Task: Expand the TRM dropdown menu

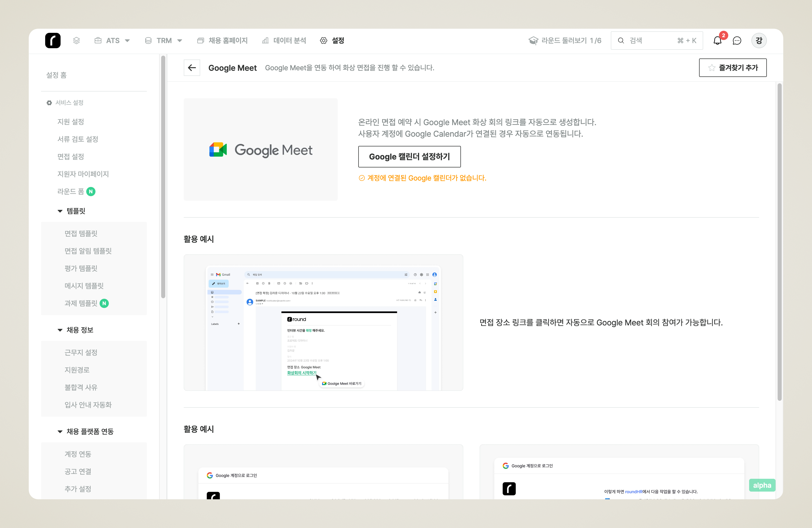Action: [163, 41]
